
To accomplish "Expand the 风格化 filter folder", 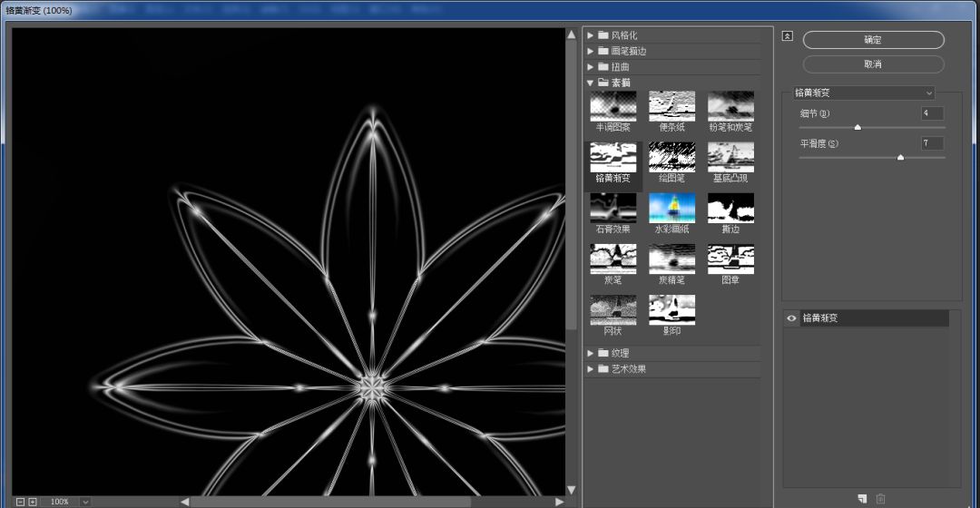I will (591, 35).
